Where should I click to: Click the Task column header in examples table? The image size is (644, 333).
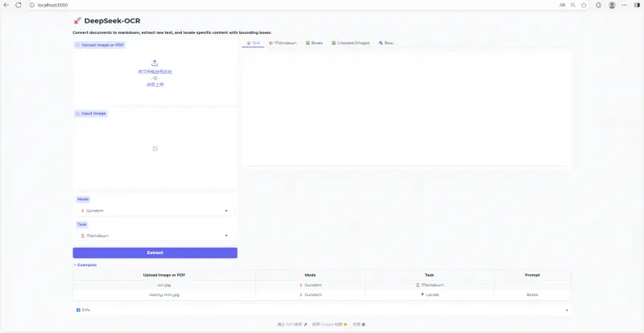[x=430, y=275]
